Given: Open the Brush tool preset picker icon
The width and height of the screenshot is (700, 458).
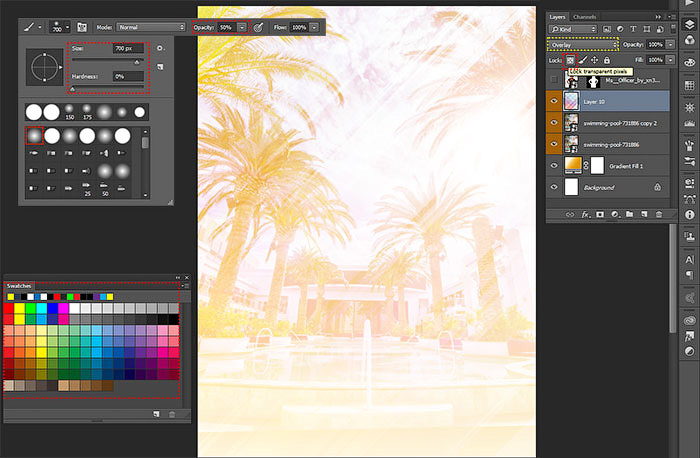Looking at the screenshot, I should click(x=32, y=27).
